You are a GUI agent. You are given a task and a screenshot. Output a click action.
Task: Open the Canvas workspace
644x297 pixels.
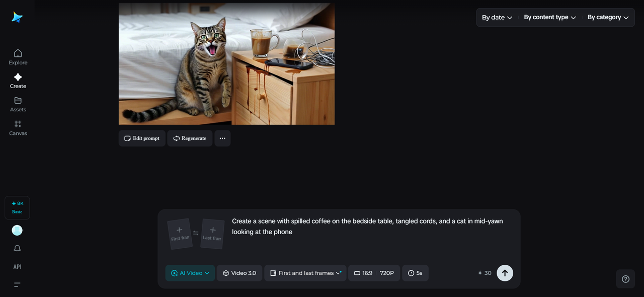(x=18, y=128)
